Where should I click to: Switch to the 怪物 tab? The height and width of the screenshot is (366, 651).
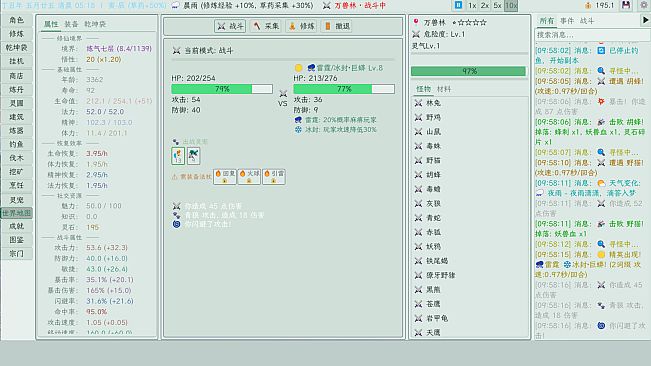(x=423, y=89)
